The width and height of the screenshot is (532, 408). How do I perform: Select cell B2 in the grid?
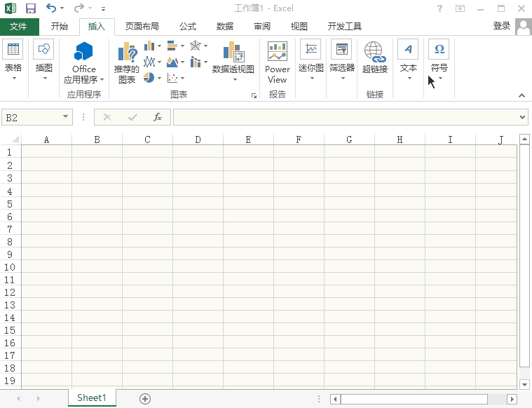(x=97, y=165)
